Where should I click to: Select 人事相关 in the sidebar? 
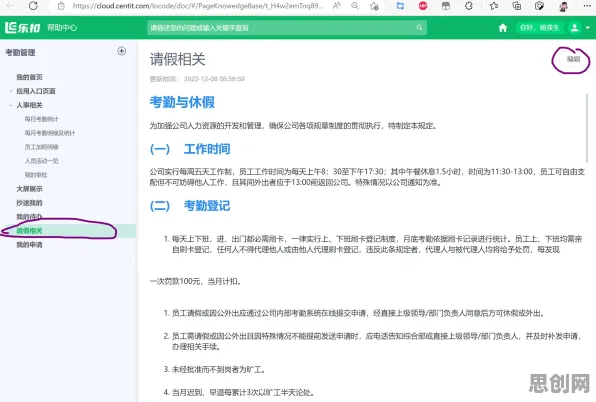point(29,105)
